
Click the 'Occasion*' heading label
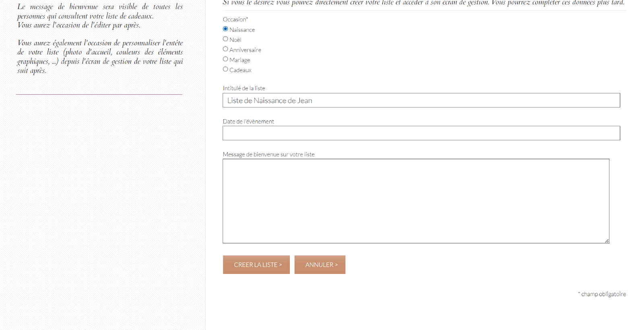click(x=235, y=19)
